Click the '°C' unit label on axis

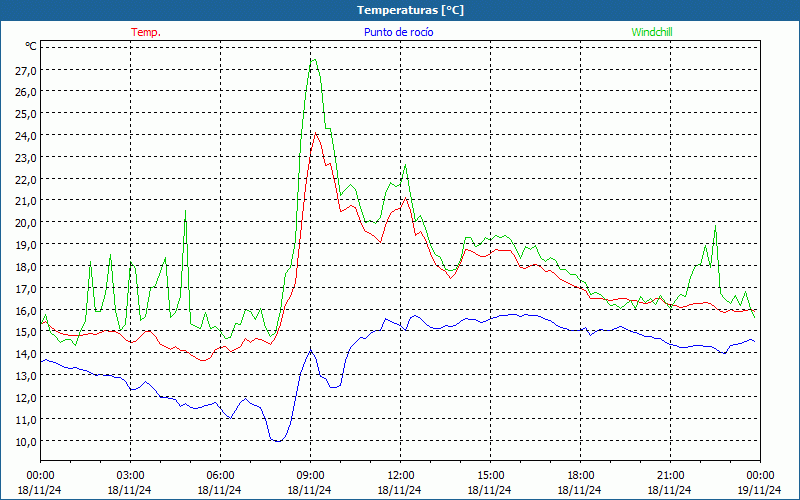tap(31, 46)
